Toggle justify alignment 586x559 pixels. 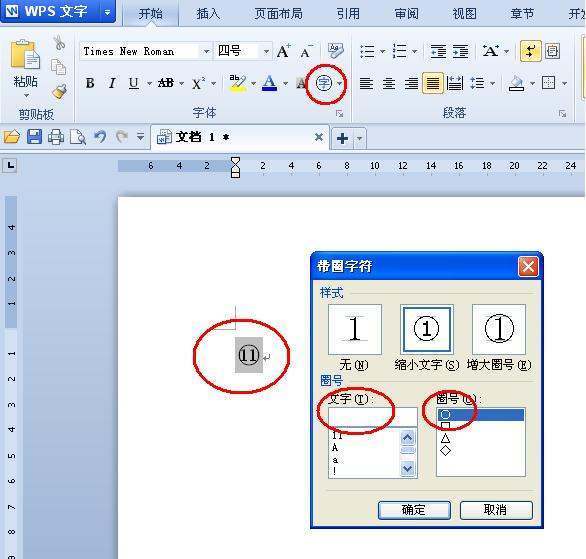coord(433,83)
